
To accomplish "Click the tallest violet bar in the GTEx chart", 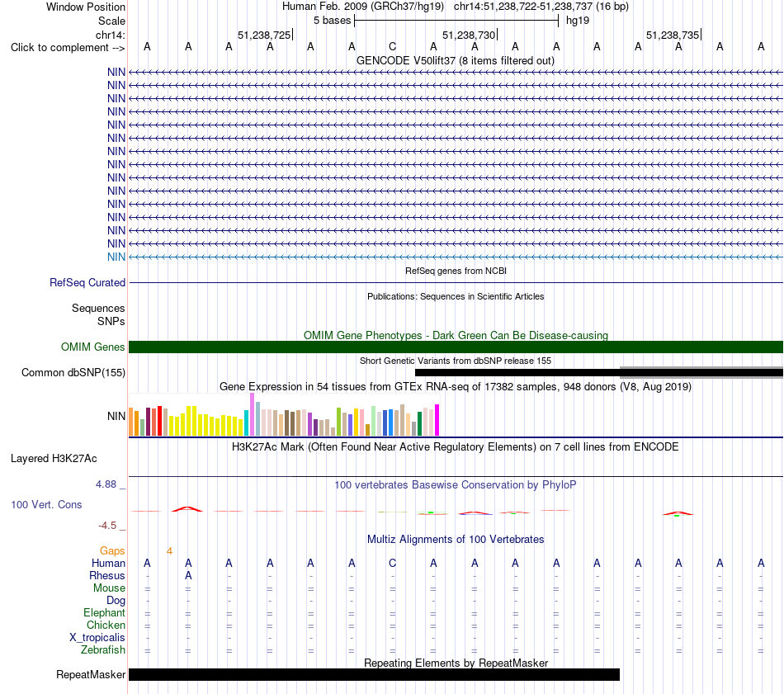I will [252, 414].
